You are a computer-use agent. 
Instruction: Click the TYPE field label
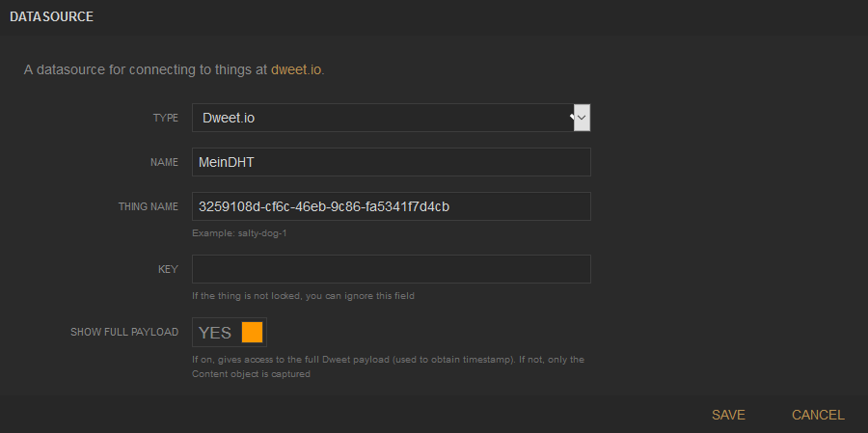(166, 118)
